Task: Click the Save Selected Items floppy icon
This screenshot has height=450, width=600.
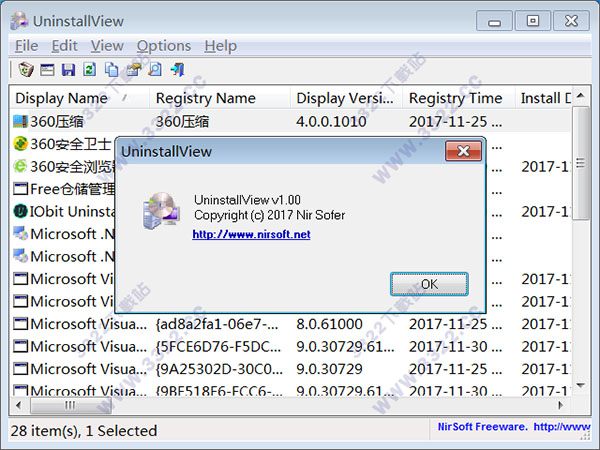Action: [68, 70]
